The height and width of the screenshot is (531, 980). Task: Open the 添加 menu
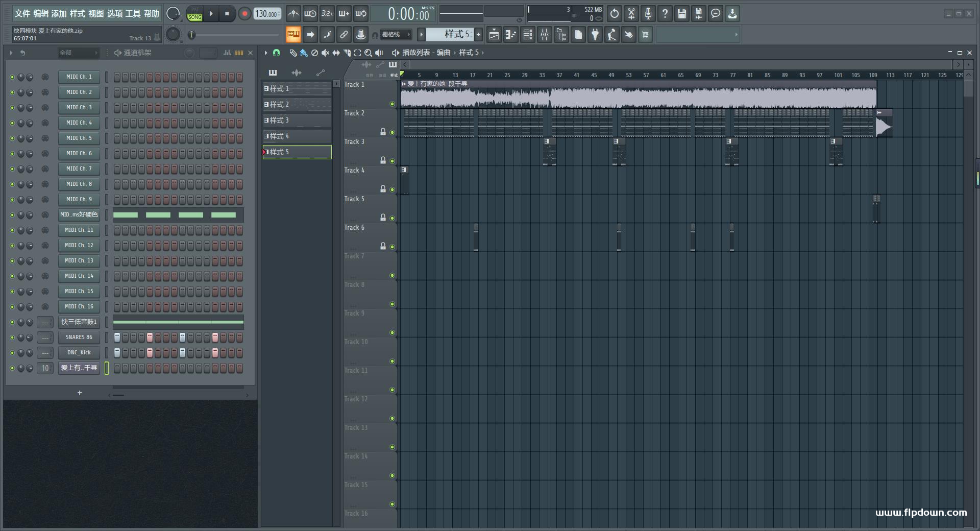click(59, 14)
